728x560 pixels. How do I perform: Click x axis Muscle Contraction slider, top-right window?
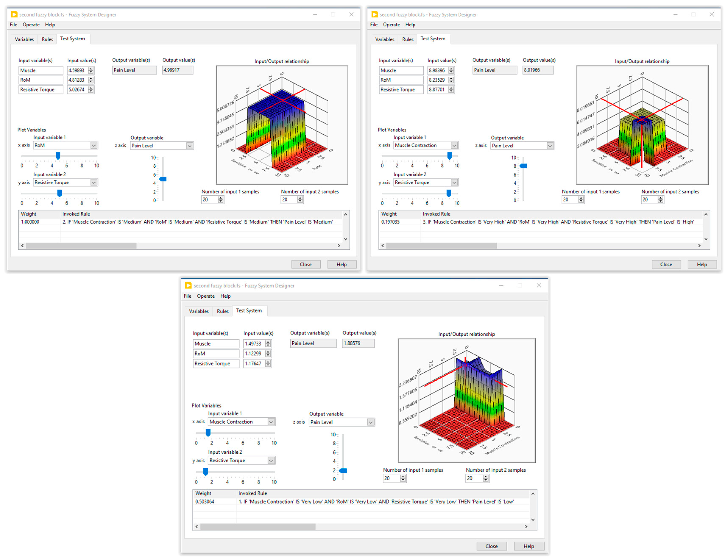point(450,156)
